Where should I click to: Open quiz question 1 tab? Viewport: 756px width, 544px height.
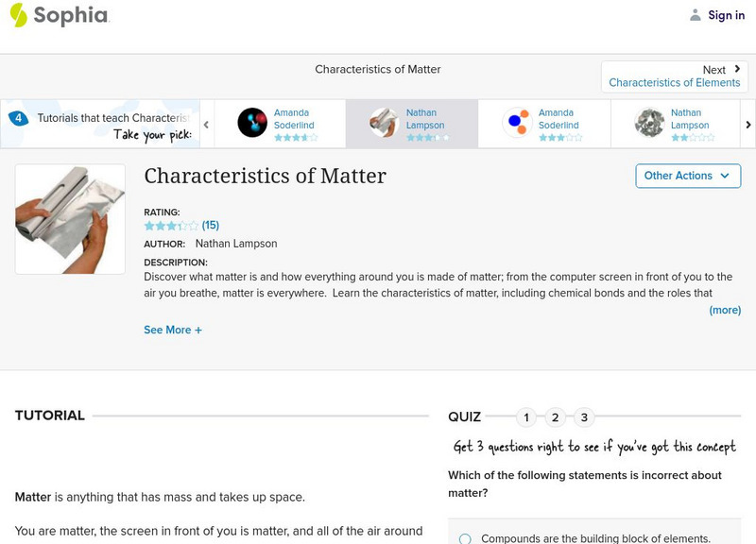pos(526,417)
